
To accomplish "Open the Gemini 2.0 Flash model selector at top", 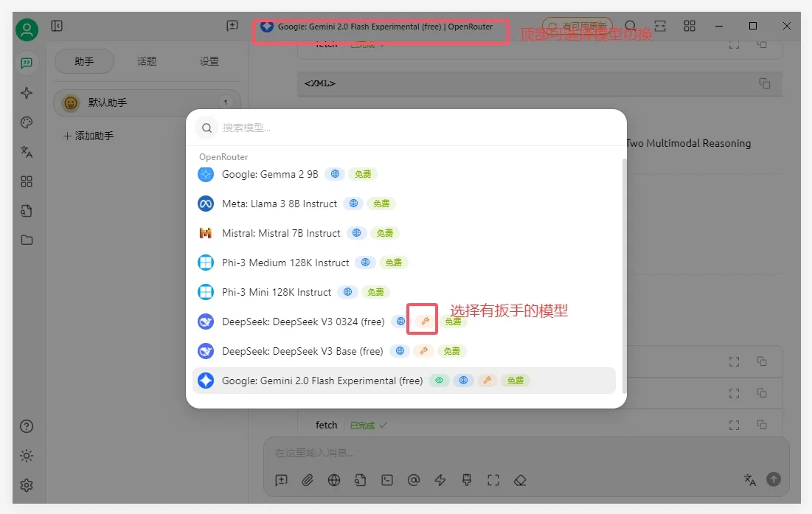I will coord(377,27).
